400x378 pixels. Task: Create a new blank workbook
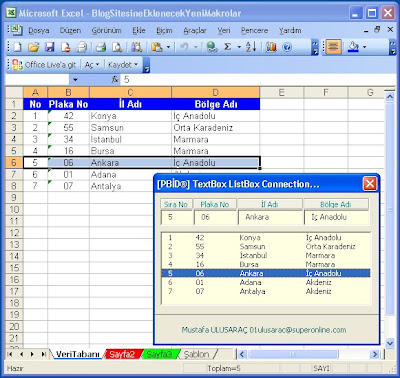click(x=17, y=47)
